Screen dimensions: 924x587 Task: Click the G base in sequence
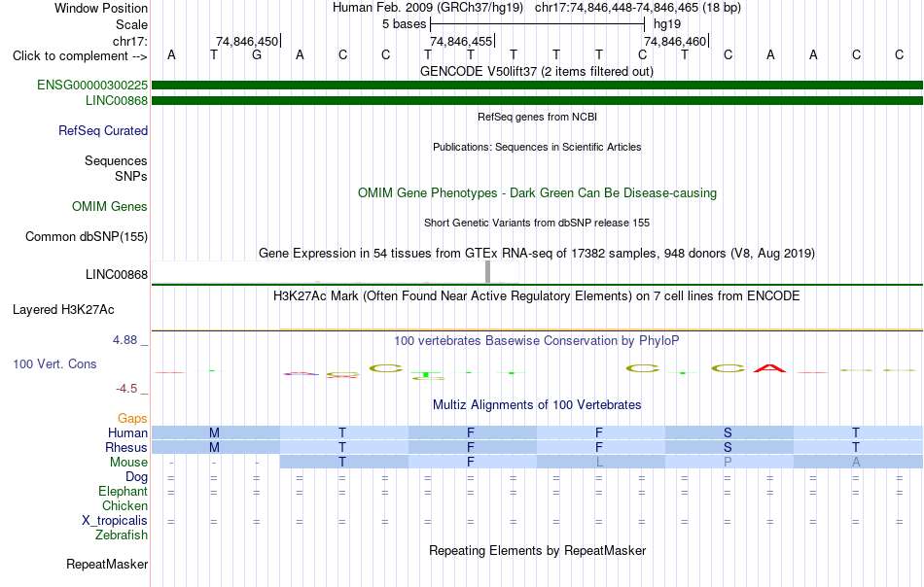(x=257, y=55)
